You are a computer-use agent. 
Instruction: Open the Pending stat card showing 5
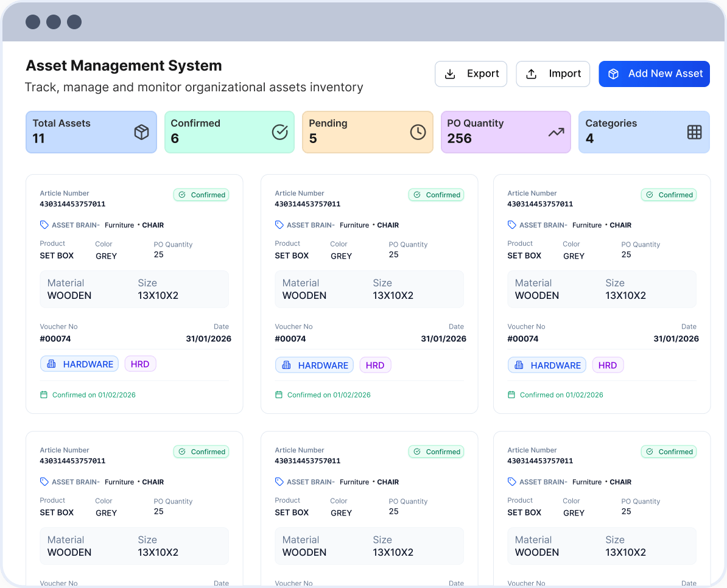367,131
